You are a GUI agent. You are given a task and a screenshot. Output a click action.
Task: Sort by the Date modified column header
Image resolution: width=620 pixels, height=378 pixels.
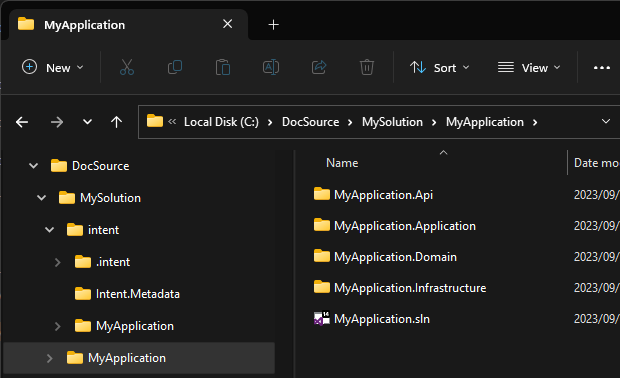click(596, 163)
